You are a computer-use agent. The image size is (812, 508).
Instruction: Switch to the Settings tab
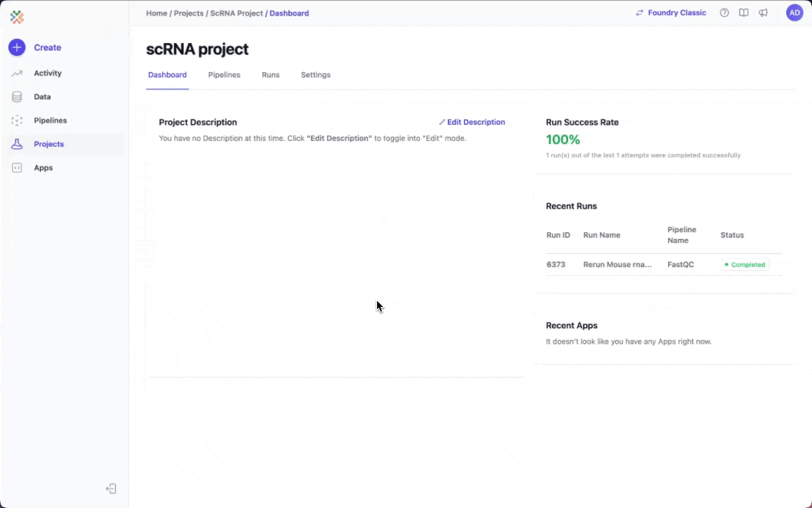[x=315, y=75]
